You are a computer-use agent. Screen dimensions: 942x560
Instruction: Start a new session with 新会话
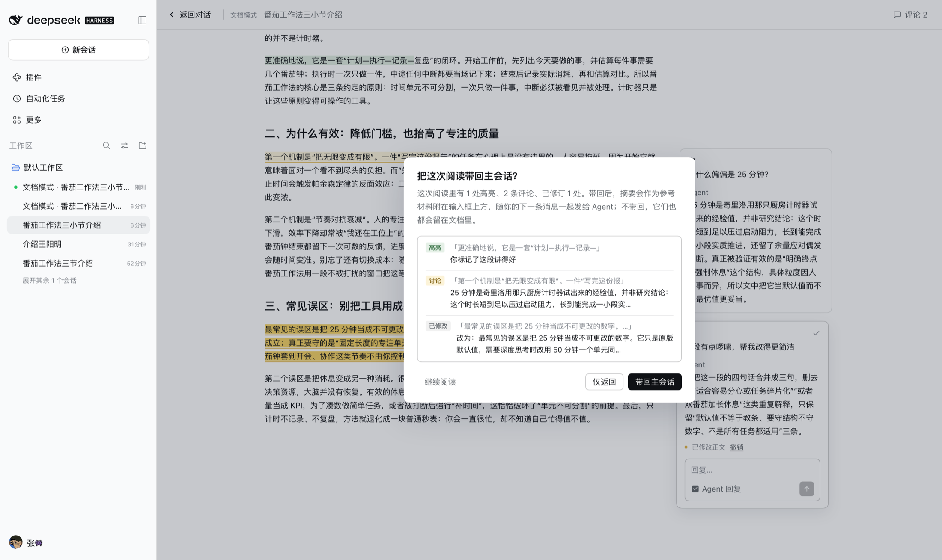pyautogui.click(x=78, y=50)
